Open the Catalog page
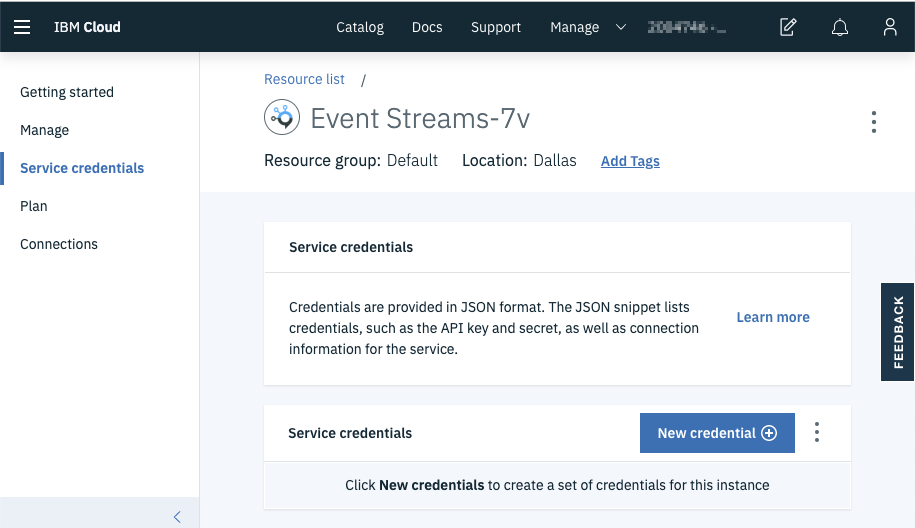 point(359,27)
